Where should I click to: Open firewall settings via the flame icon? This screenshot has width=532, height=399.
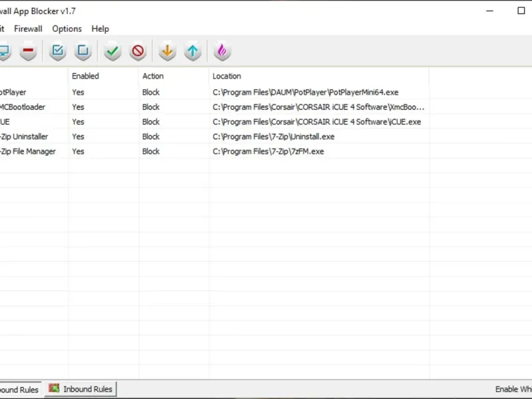tap(222, 51)
